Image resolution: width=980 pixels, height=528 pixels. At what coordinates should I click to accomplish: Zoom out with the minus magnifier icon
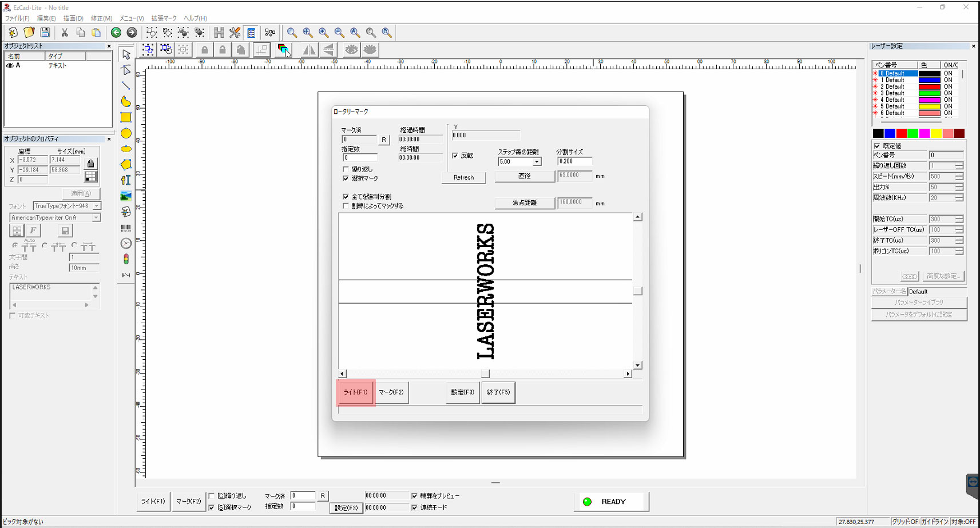(339, 33)
